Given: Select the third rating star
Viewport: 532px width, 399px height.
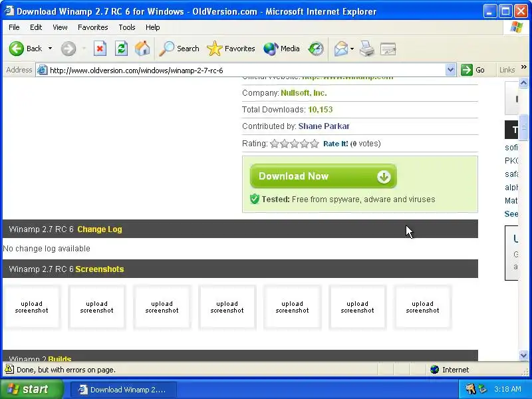Looking at the screenshot, I should point(295,144).
